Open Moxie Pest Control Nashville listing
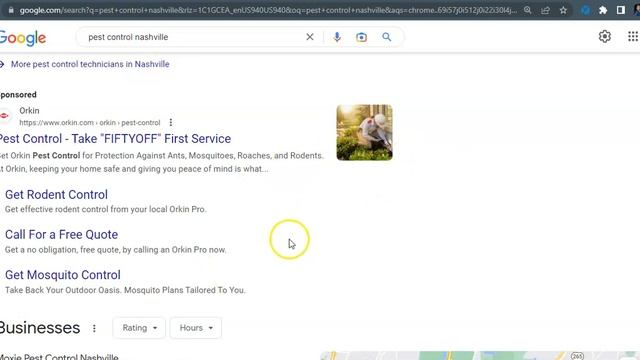Screen dimensions: 640x360 [x=59, y=357]
